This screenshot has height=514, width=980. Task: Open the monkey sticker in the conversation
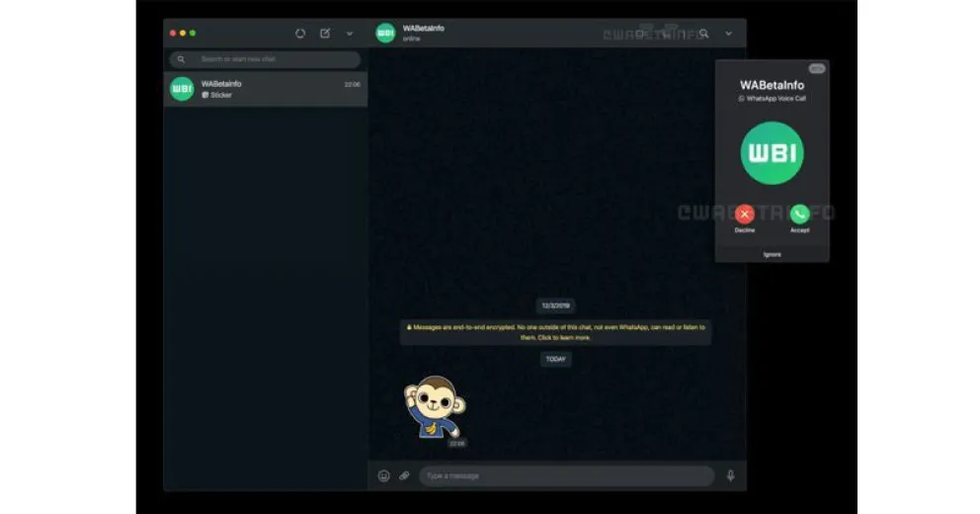435,406
